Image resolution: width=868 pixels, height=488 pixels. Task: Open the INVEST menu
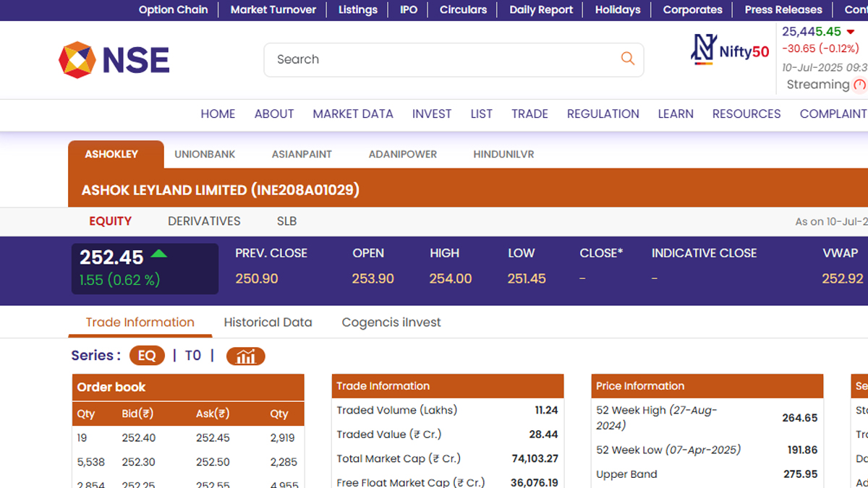click(x=432, y=114)
